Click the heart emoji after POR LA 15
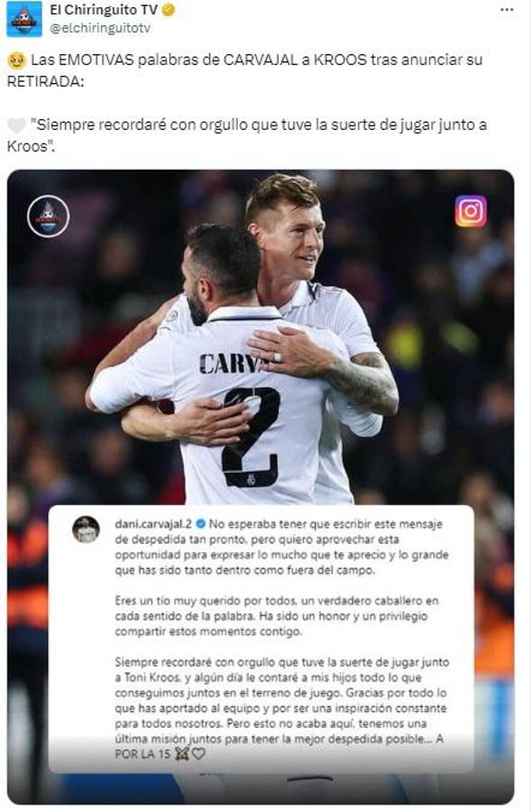531x812 pixels. click(198, 754)
